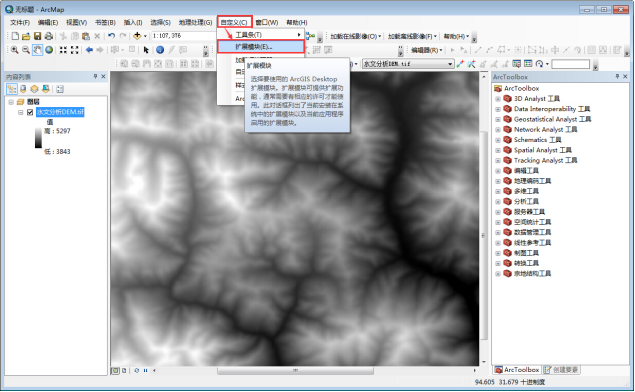Screen dimensions: 635x392
Task: Open a map document via the folder icon
Action: [x=26, y=36]
